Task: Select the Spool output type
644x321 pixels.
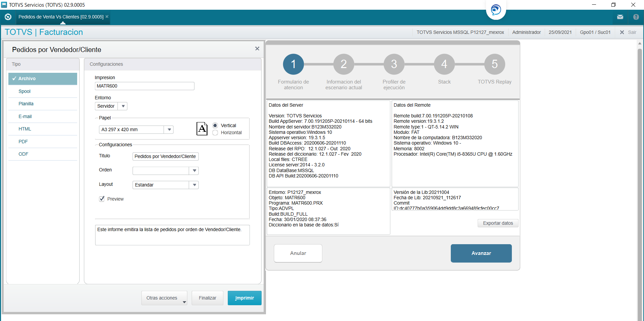Action: click(x=43, y=91)
